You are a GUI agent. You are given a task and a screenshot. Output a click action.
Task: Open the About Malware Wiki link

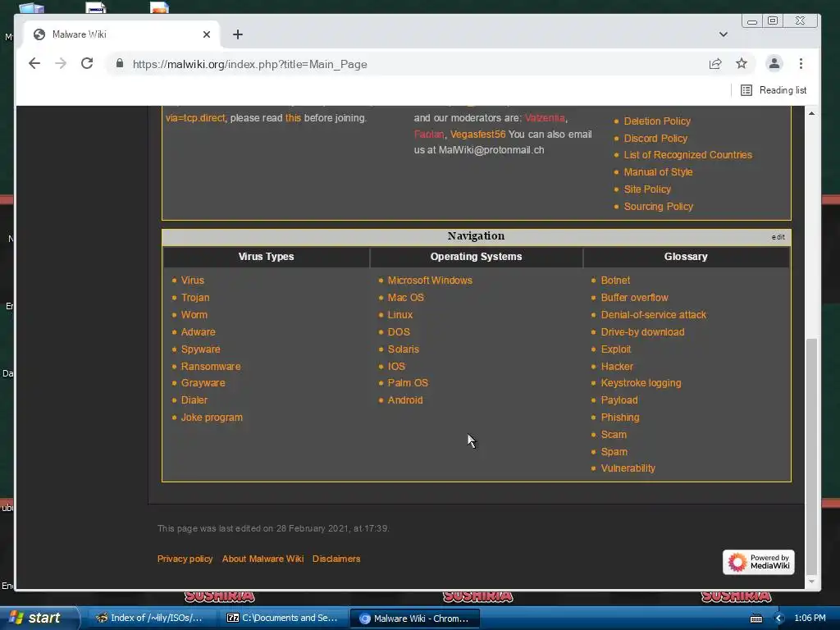tap(262, 559)
